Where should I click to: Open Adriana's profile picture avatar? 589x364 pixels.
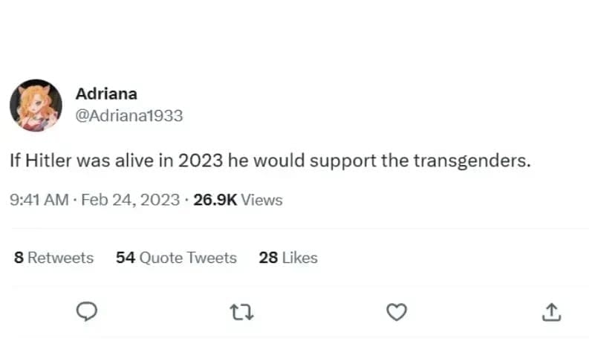(36, 105)
